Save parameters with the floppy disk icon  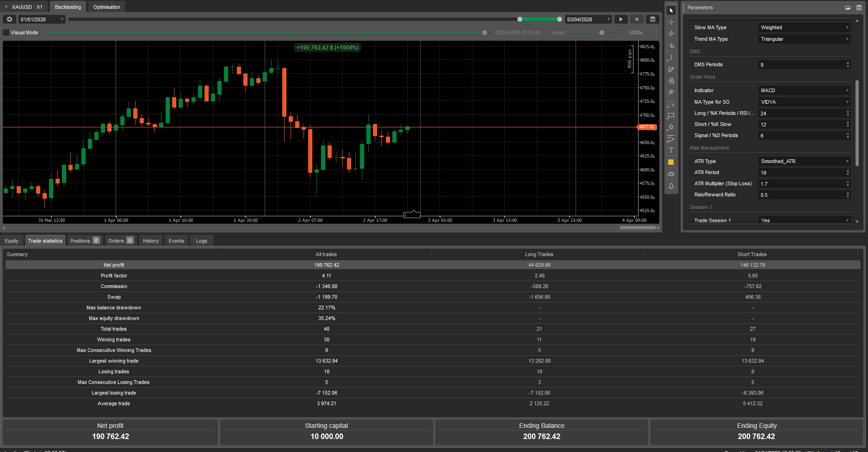tap(859, 8)
